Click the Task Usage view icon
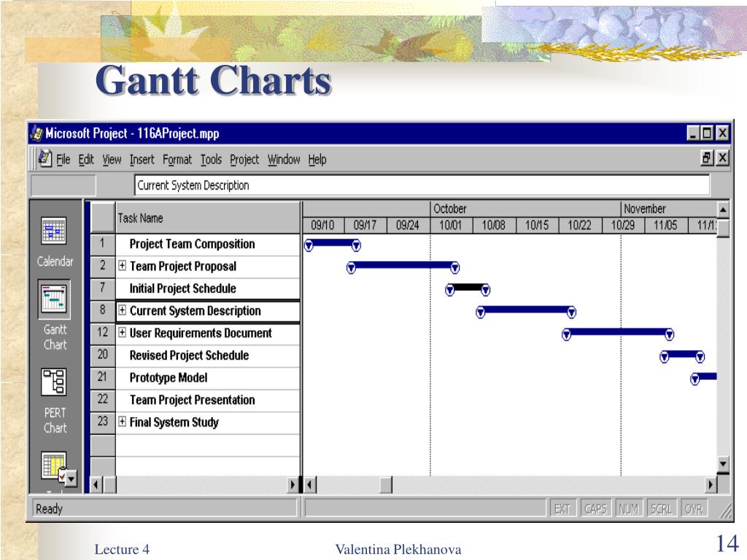The width and height of the screenshot is (747, 560). [53, 466]
